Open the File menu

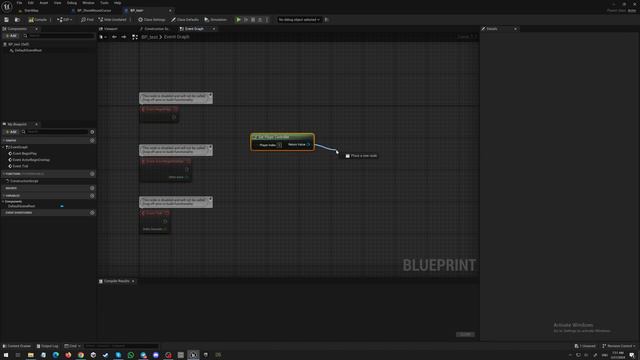[19, 3]
